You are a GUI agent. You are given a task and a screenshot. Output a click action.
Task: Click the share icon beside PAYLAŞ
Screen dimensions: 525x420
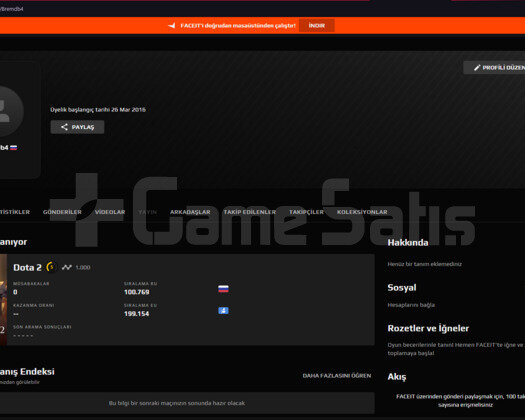64,127
